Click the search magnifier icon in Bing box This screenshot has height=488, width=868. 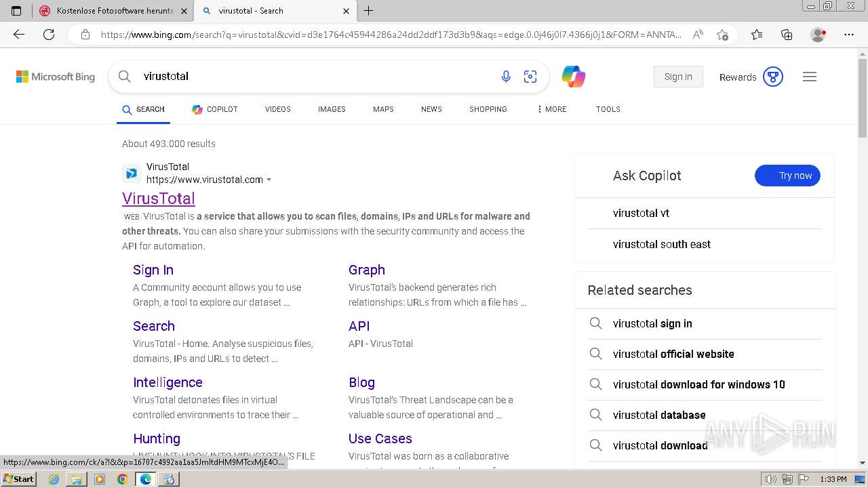pos(125,77)
